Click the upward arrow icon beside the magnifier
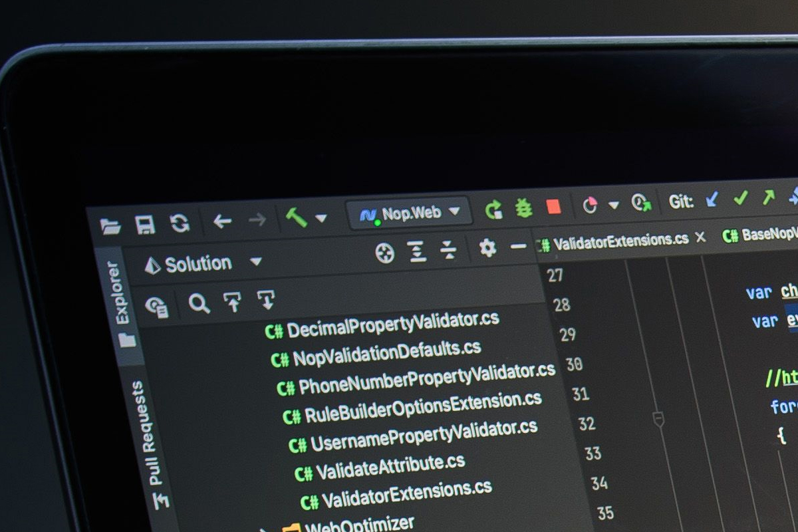Screen dimensions: 798x532 point(233,303)
